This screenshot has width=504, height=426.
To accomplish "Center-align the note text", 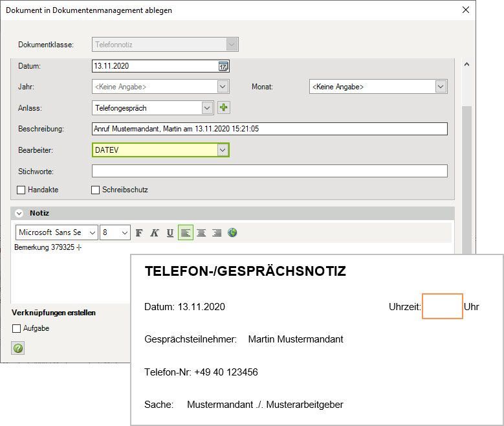I will click(x=201, y=233).
